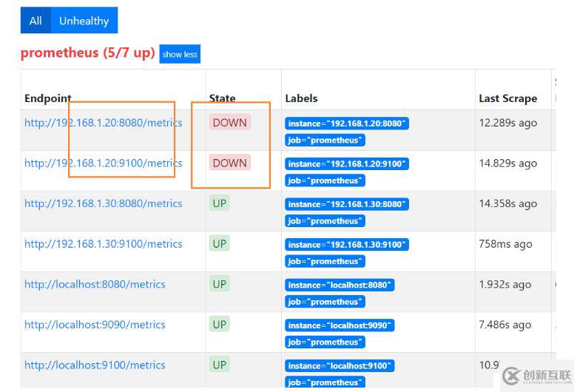574x392 pixels.
Task: Click job="prometheus" label in 192.168.1.30:8080 row
Action: (325, 221)
